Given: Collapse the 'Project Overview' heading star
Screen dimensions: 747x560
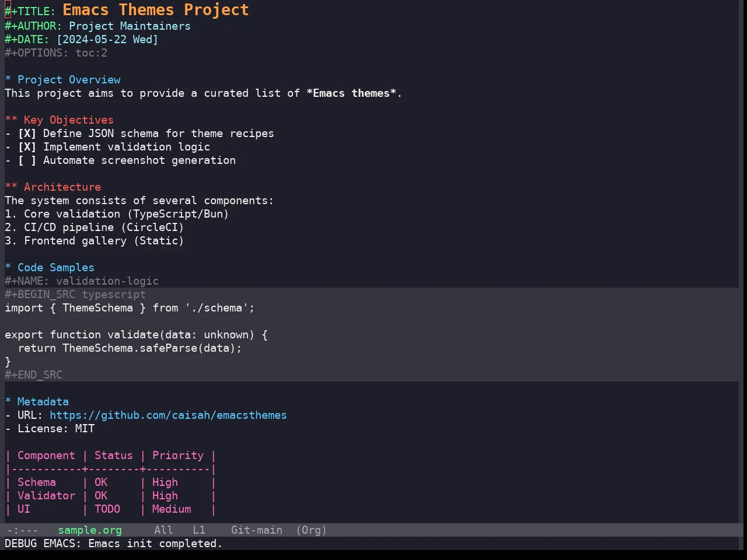Looking at the screenshot, I should coord(8,80).
